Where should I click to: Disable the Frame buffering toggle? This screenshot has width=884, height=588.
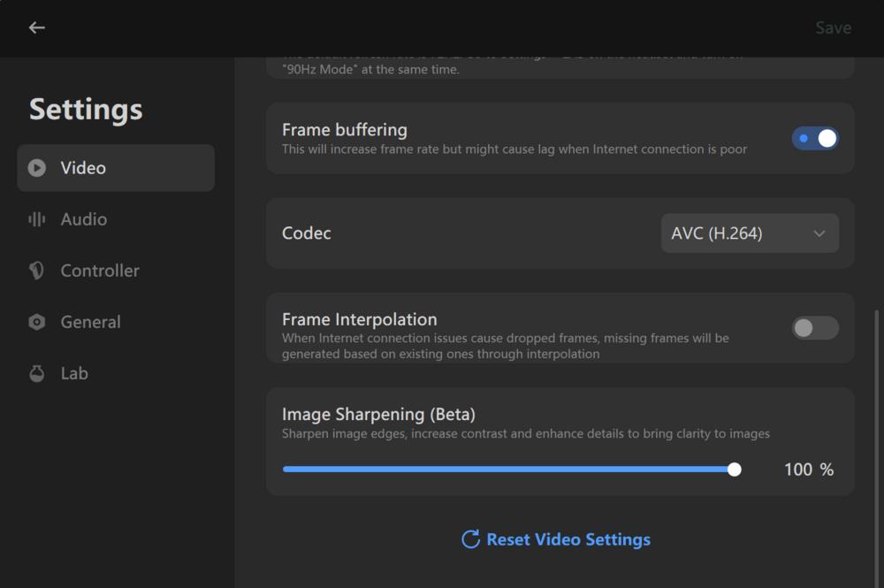[x=815, y=139]
